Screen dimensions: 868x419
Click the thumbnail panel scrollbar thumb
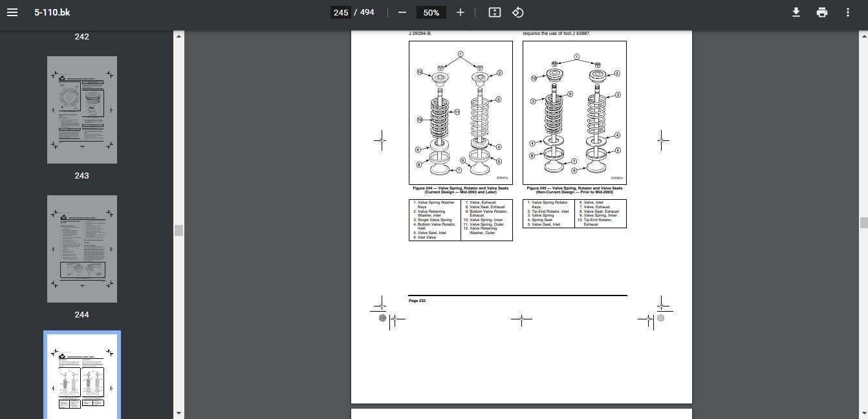(x=179, y=230)
